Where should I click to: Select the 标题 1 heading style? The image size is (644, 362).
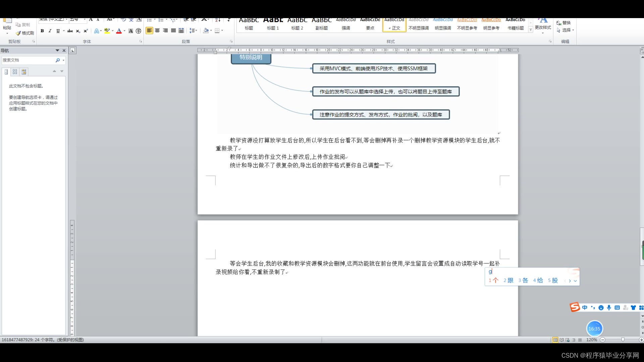273,23
